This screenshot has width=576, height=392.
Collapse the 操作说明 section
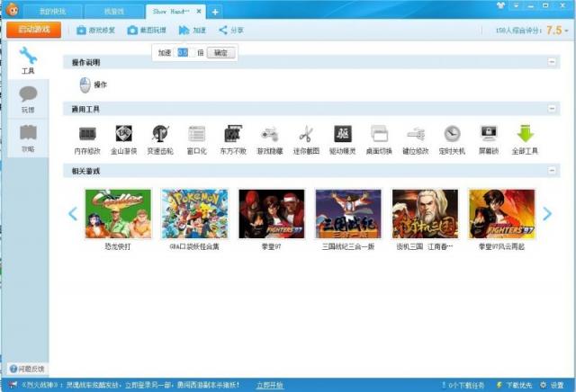click(552, 62)
